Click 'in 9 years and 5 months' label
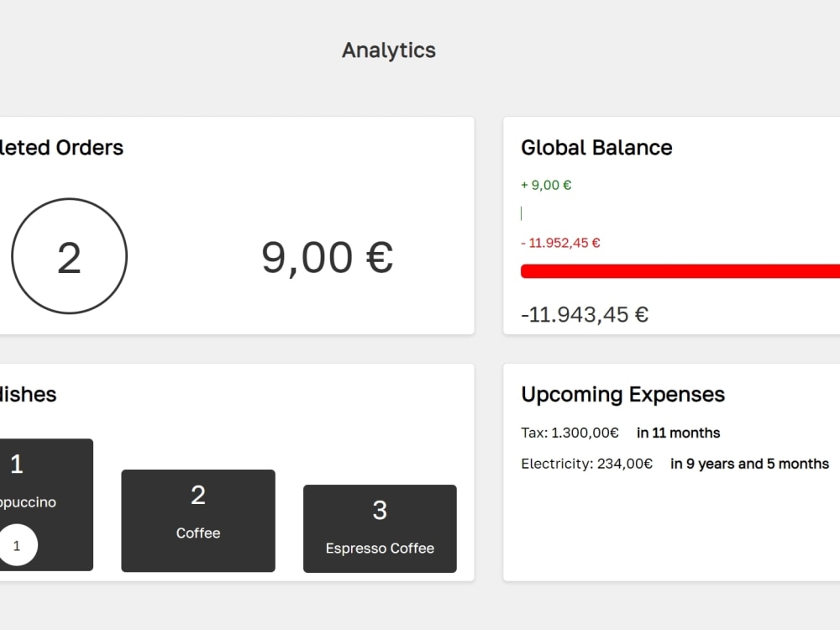 (x=749, y=464)
